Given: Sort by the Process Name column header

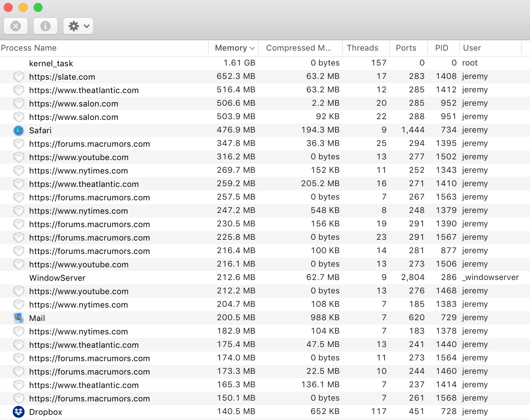Looking at the screenshot, I should (104, 48).
